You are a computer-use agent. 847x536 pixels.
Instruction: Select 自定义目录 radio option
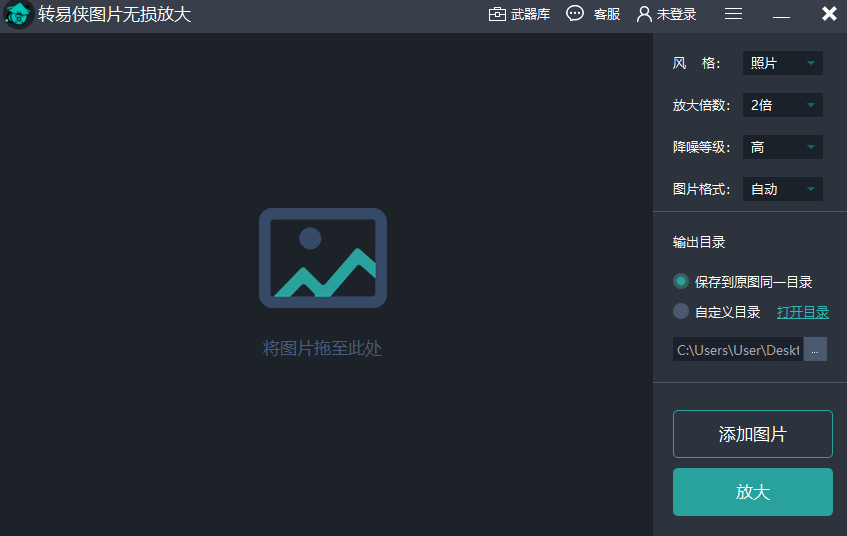[x=681, y=311]
